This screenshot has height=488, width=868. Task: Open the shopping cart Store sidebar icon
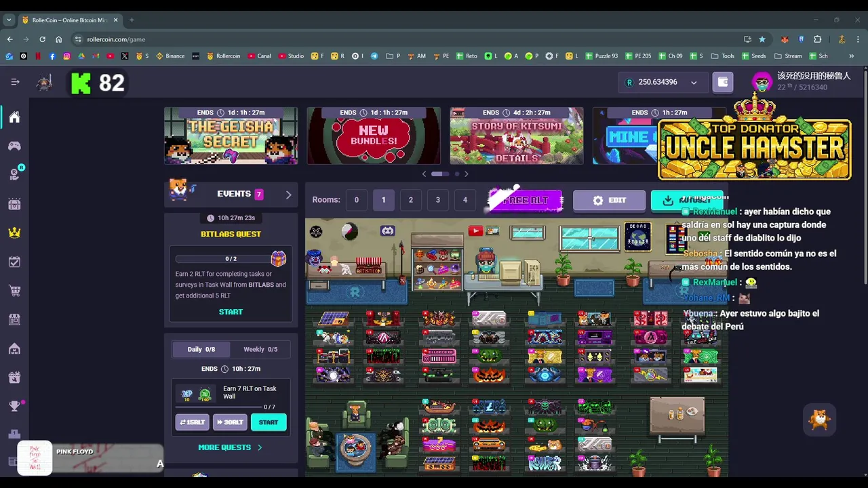click(x=14, y=291)
